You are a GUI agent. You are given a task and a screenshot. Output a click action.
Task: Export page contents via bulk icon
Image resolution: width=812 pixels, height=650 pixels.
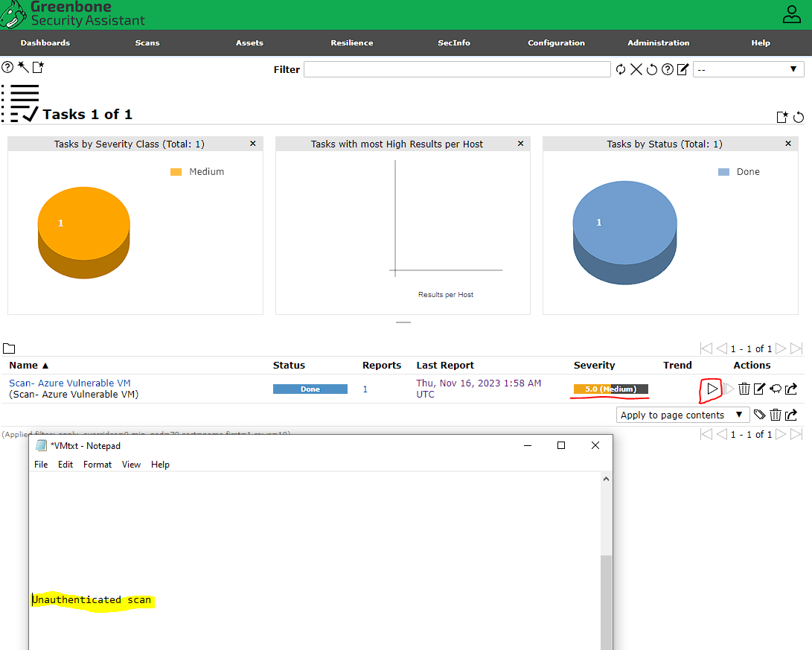pos(790,414)
